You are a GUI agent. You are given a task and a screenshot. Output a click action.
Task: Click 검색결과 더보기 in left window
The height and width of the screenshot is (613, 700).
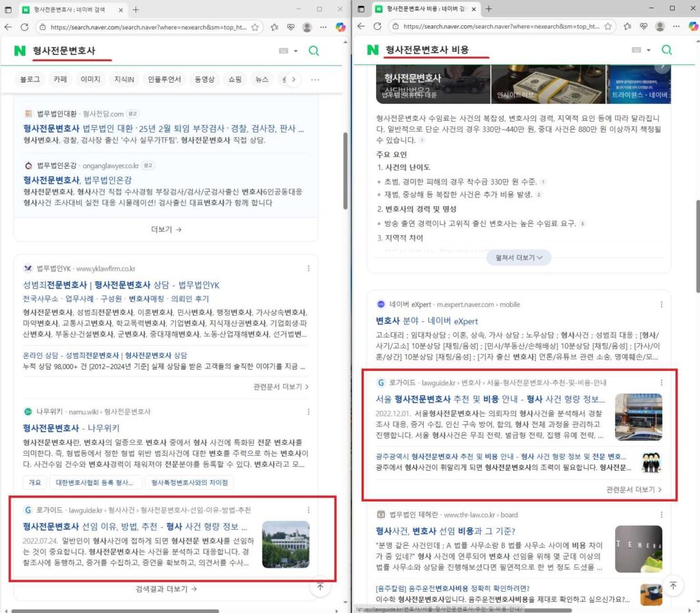[x=166, y=589]
